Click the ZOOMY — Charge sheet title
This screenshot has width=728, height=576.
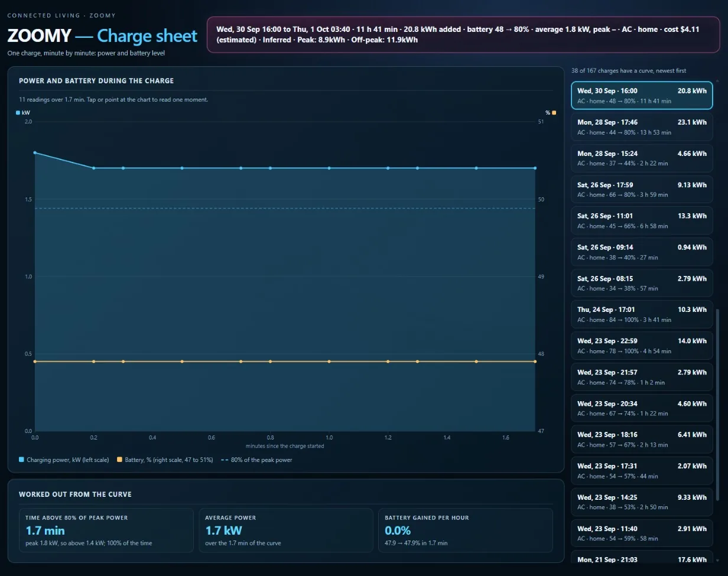click(x=102, y=35)
